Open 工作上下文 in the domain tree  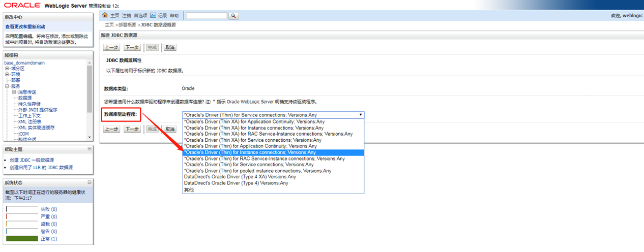point(30,116)
